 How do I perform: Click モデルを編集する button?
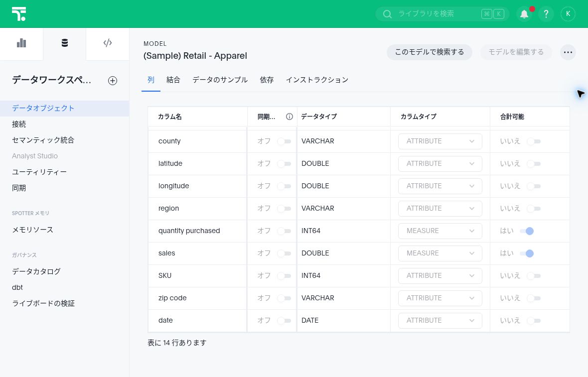516,52
